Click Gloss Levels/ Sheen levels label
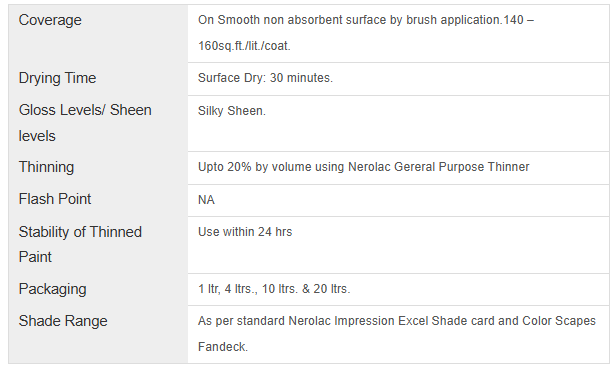 click(x=85, y=123)
